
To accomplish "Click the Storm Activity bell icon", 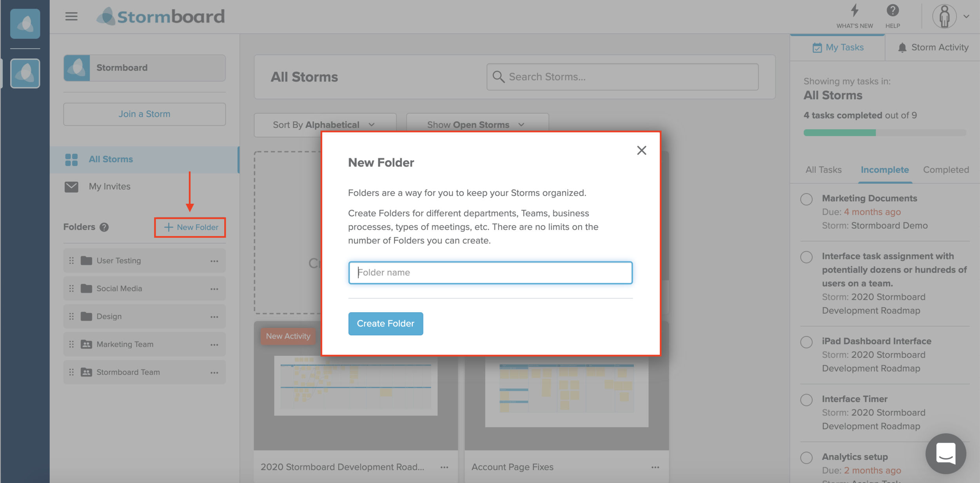I will coord(902,47).
